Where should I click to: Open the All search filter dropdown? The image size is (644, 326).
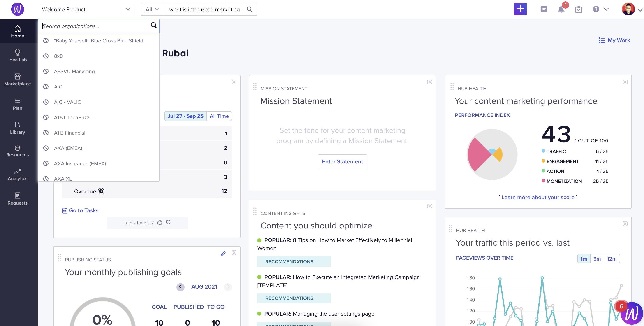pyautogui.click(x=152, y=9)
